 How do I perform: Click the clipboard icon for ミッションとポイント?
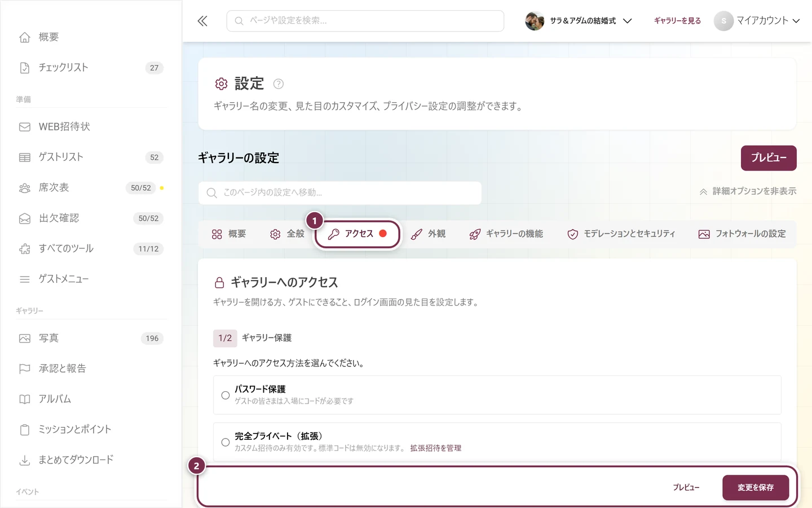25,430
